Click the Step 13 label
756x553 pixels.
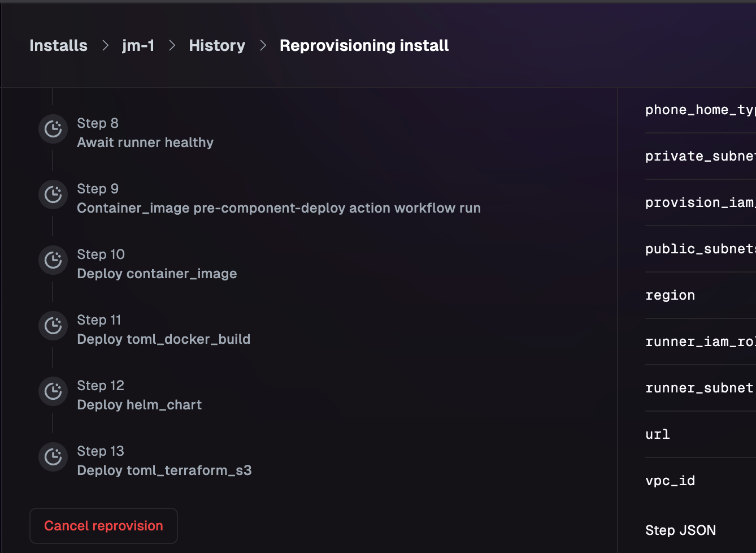[x=101, y=451]
